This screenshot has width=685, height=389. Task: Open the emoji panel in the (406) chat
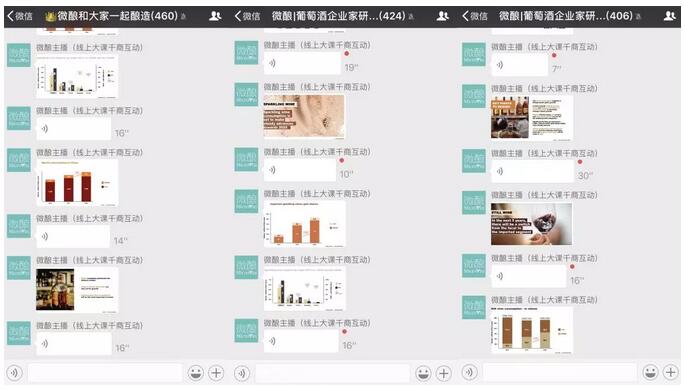click(651, 373)
